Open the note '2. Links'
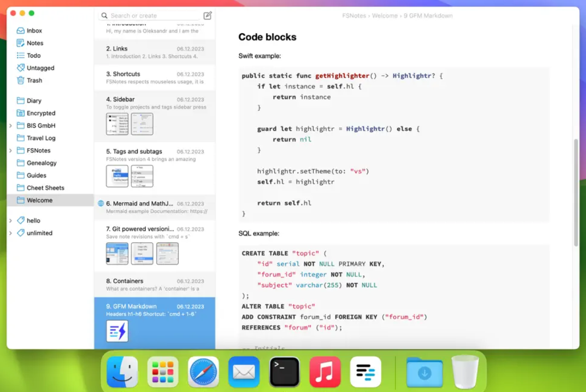Screen dimensions: 586x392 (155, 53)
